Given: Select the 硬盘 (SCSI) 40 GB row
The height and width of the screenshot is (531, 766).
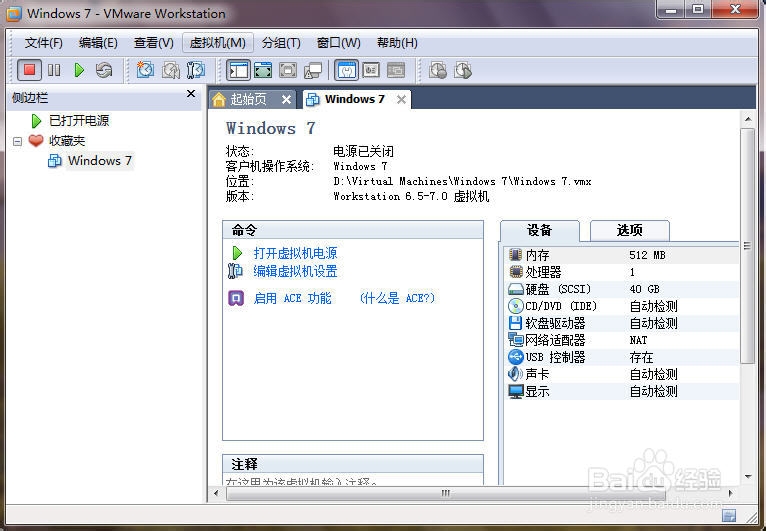Looking at the screenshot, I should click(x=621, y=289).
